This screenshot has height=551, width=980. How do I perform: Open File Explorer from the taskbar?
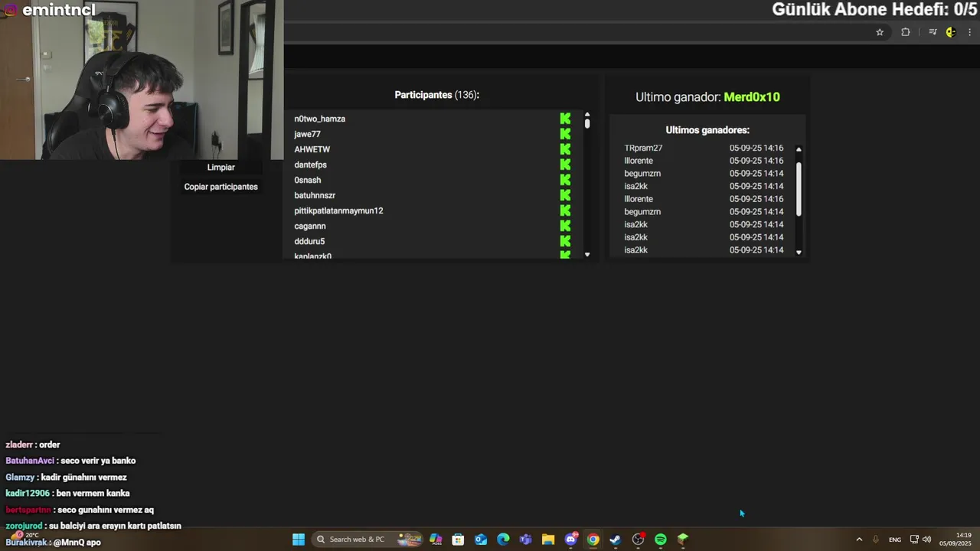pyautogui.click(x=548, y=540)
